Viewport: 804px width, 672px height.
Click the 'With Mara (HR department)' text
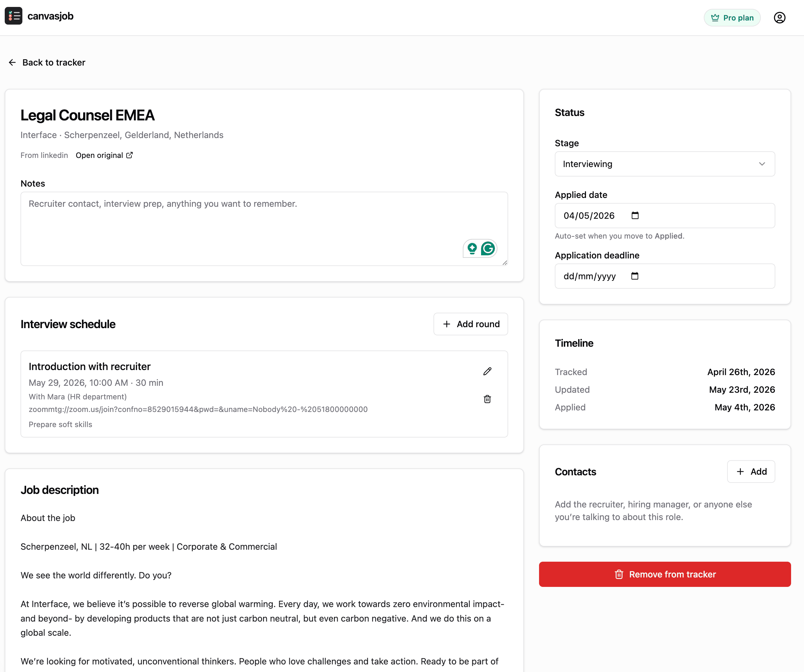[x=78, y=397]
